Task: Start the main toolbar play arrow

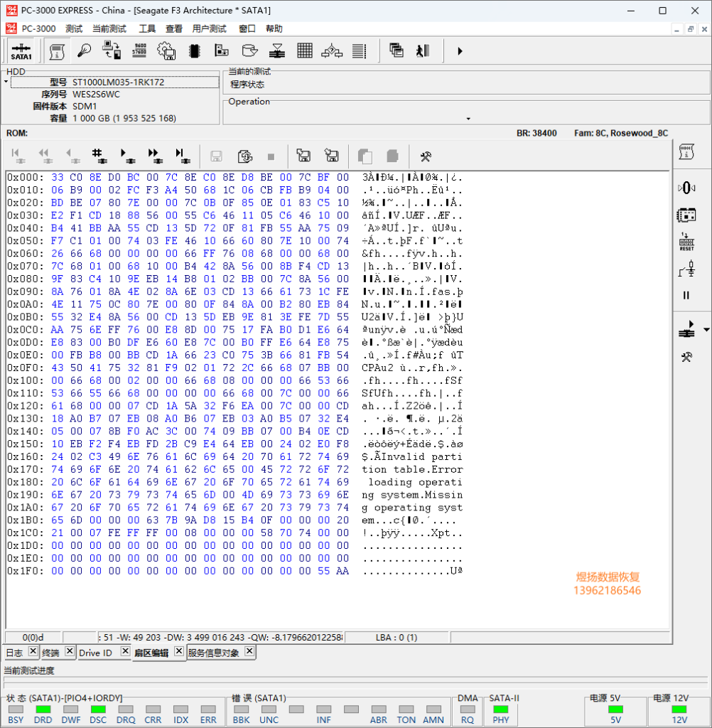Action: pyautogui.click(x=460, y=51)
